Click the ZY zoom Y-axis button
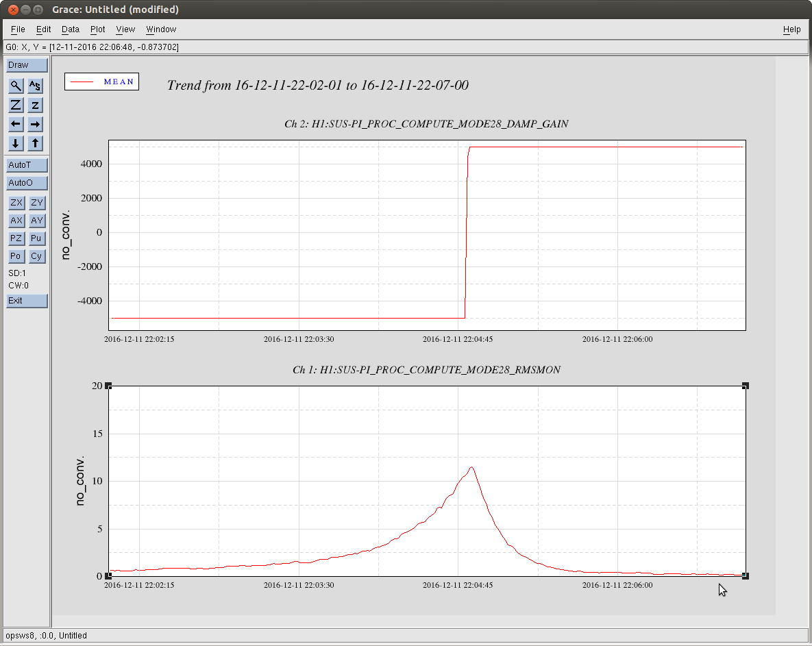 37,202
